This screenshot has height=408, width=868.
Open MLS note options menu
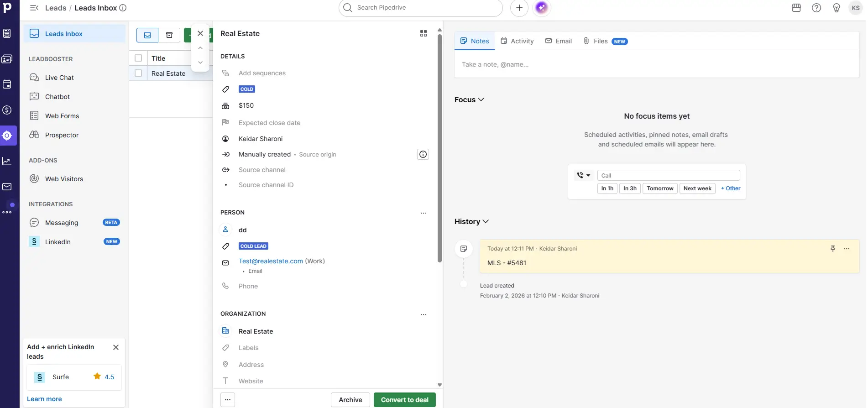(x=847, y=249)
